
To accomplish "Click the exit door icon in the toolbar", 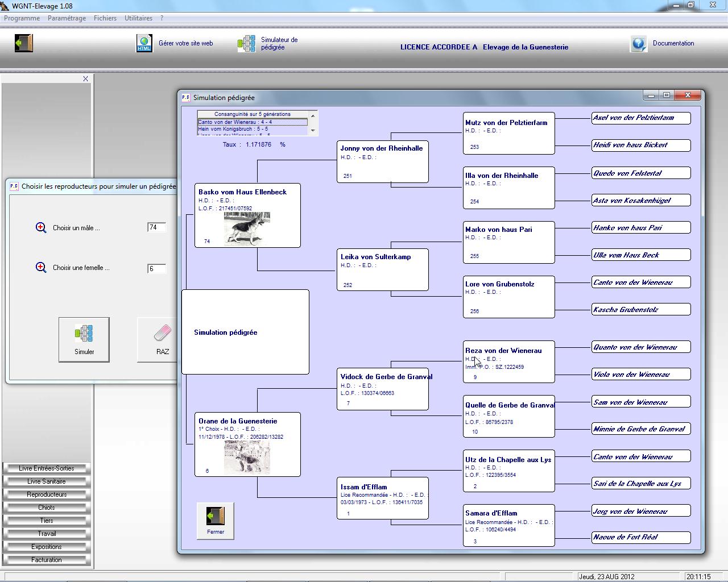I will pos(24,43).
